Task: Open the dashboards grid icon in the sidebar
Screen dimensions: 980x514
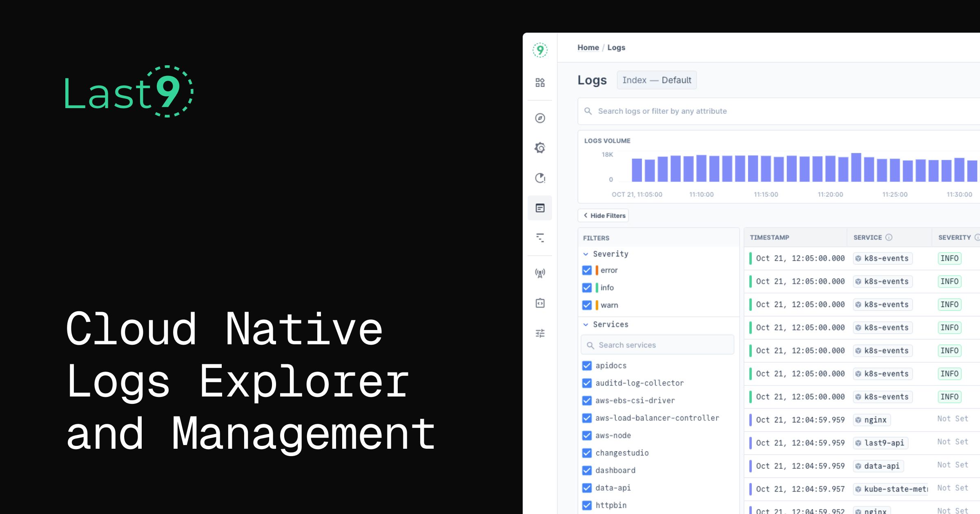Action: 540,82
